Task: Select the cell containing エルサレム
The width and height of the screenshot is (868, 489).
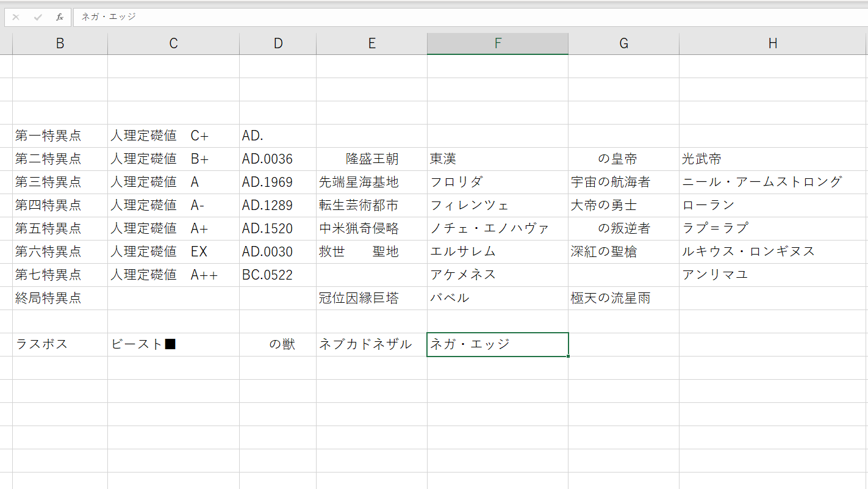Action: click(498, 252)
